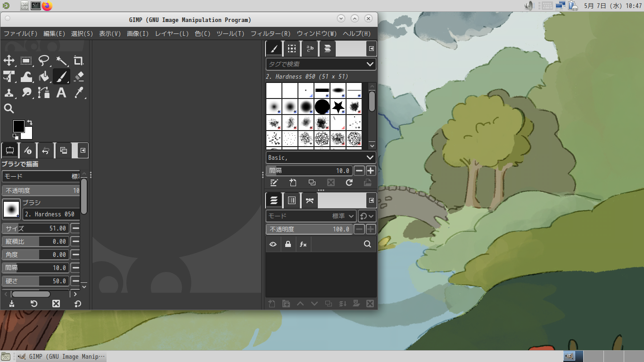
Task: Switch to the Images tab
Action: point(64,151)
